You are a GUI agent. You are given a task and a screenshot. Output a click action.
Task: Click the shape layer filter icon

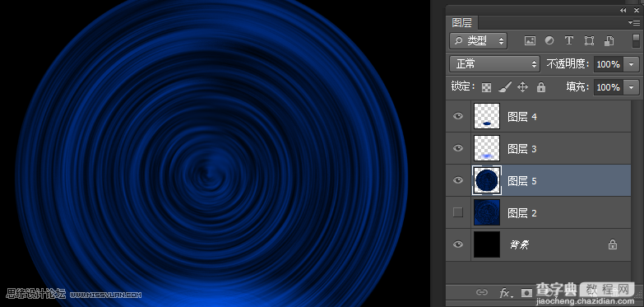point(589,40)
